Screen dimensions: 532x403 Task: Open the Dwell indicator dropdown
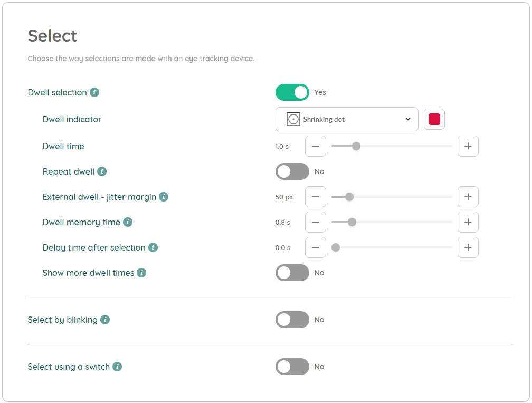(346, 119)
